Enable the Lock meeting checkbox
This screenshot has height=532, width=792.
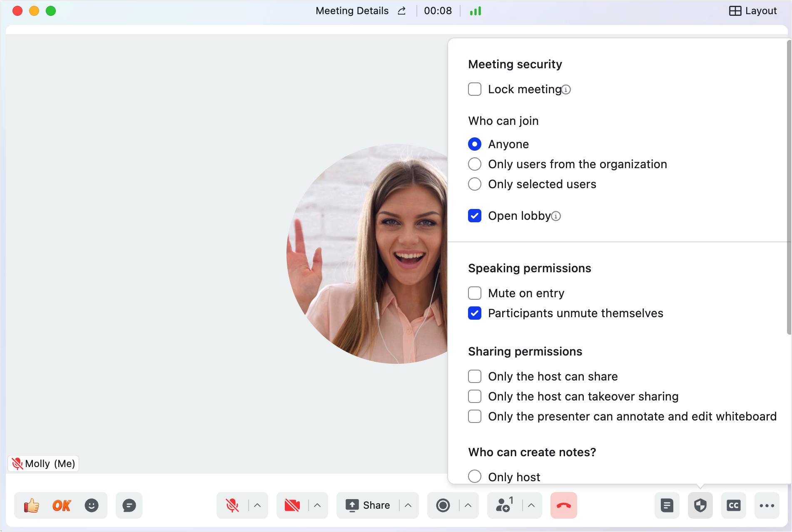click(475, 89)
